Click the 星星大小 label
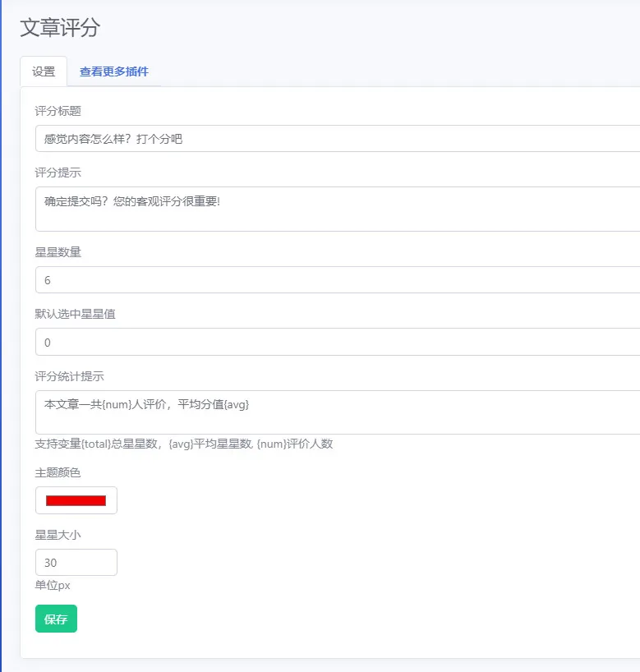 tap(58, 535)
